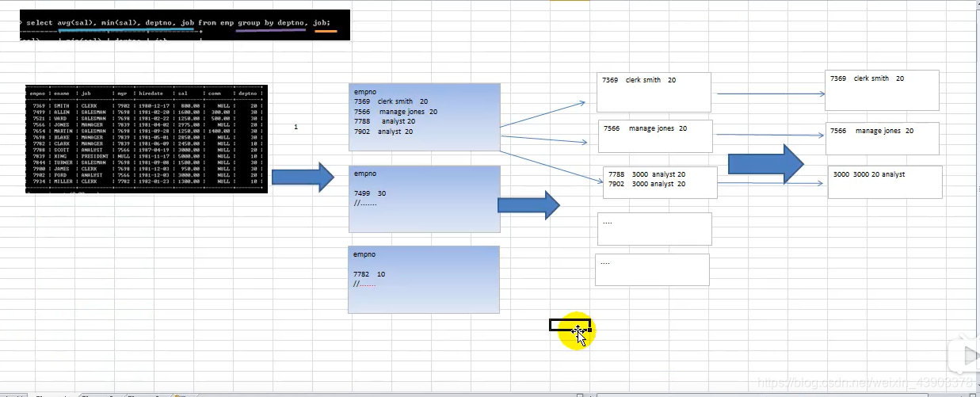Click '7499 30' text in the middle blue box
Screen dimensions: 980x397
click(x=370, y=193)
